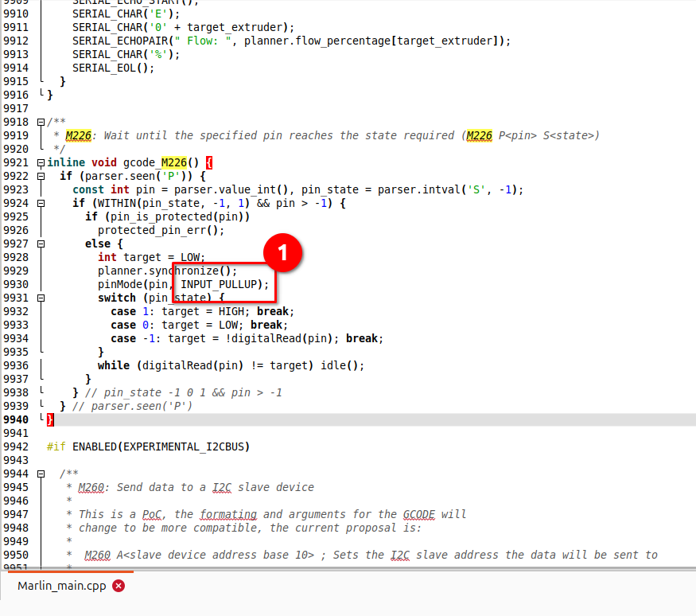Click line number 9929 in the margin

pyautogui.click(x=16, y=271)
